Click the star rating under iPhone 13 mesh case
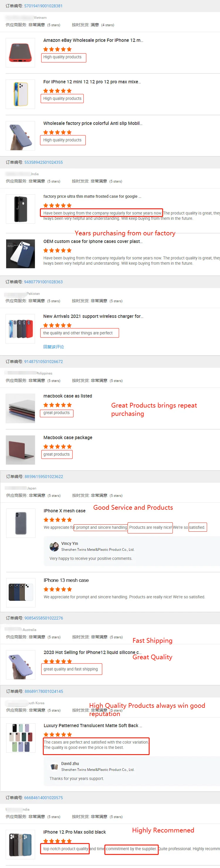 point(57,589)
